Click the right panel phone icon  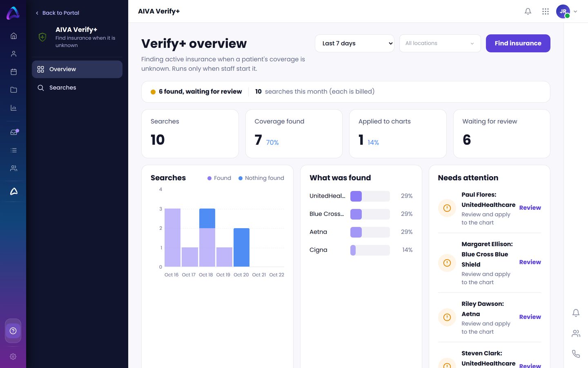576,354
